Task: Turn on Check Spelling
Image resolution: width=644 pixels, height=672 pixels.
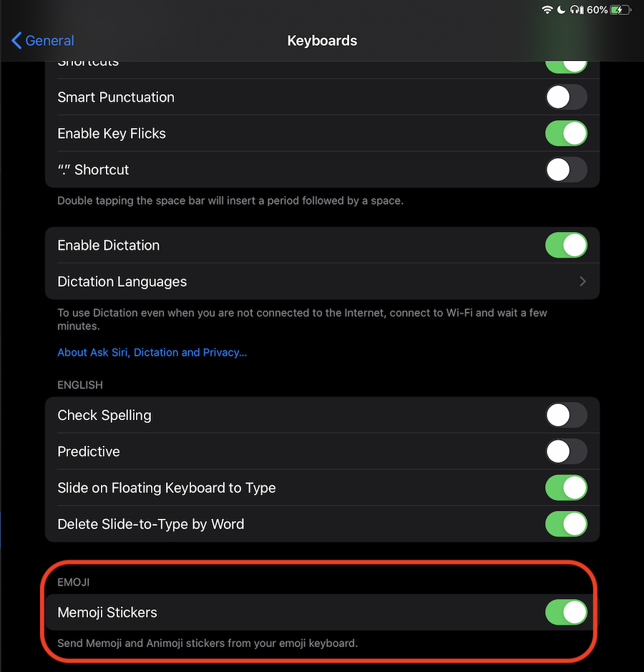Action: pos(566,415)
